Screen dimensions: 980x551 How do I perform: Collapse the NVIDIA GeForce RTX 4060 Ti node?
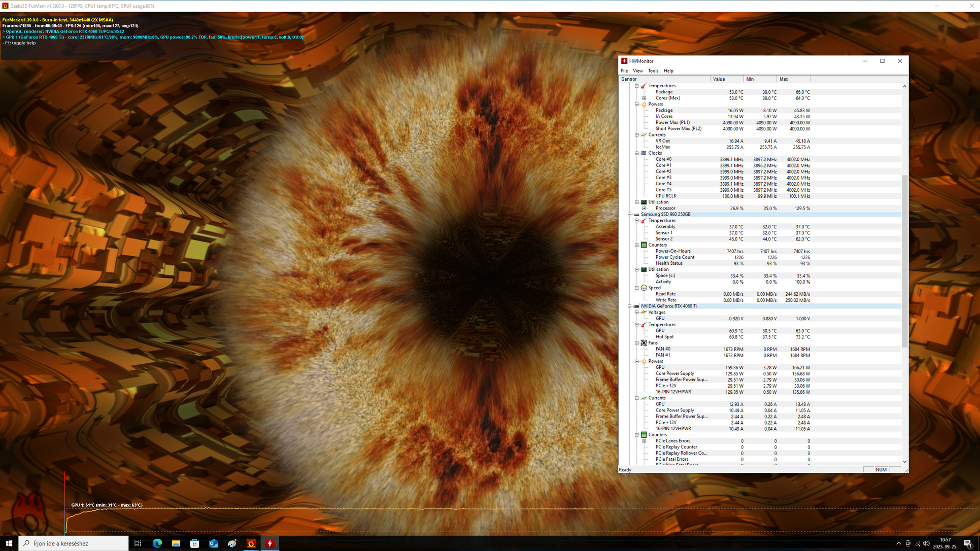(x=630, y=306)
